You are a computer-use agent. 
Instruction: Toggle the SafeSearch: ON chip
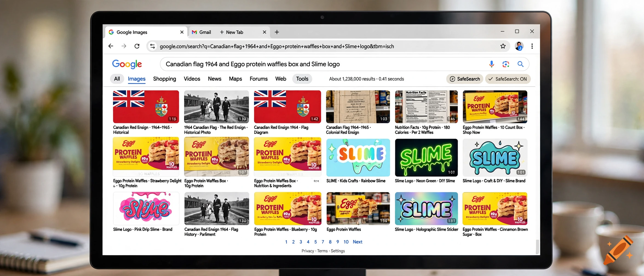pyautogui.click(x=508, y=79)
